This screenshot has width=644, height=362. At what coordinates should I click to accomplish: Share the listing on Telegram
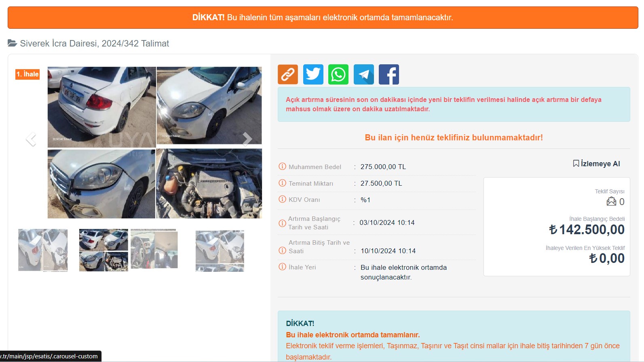pyautogui.click(x=363, y=74)
